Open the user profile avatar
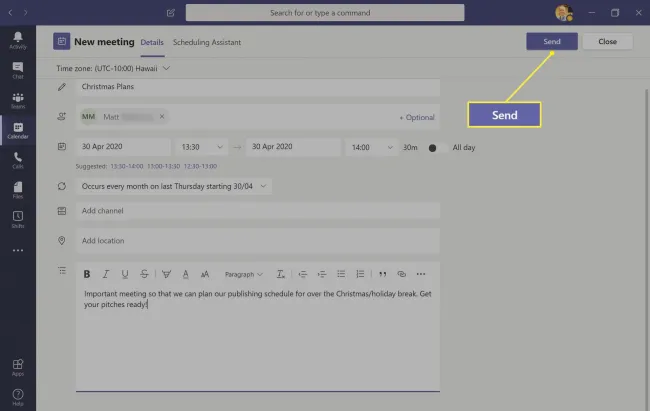 [x=564, y=13]
